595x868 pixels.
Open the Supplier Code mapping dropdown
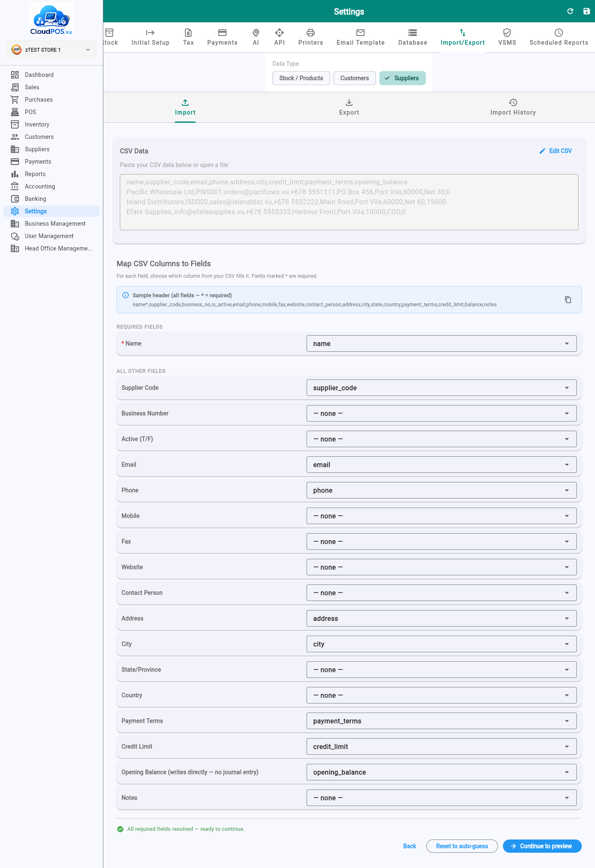click(441, 388)
